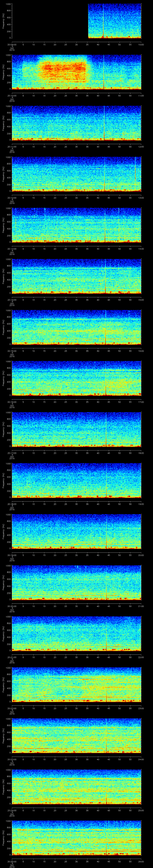
Task: Click the spectrogram panel starting at 20:16:00
Action: pyautogui.click(x=77, y=378)
